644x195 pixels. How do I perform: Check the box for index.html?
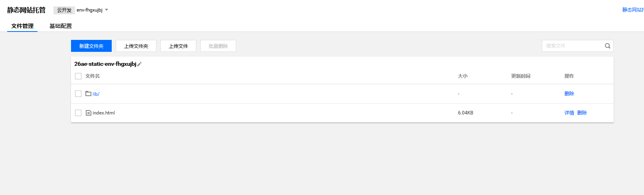pos(78,113)
